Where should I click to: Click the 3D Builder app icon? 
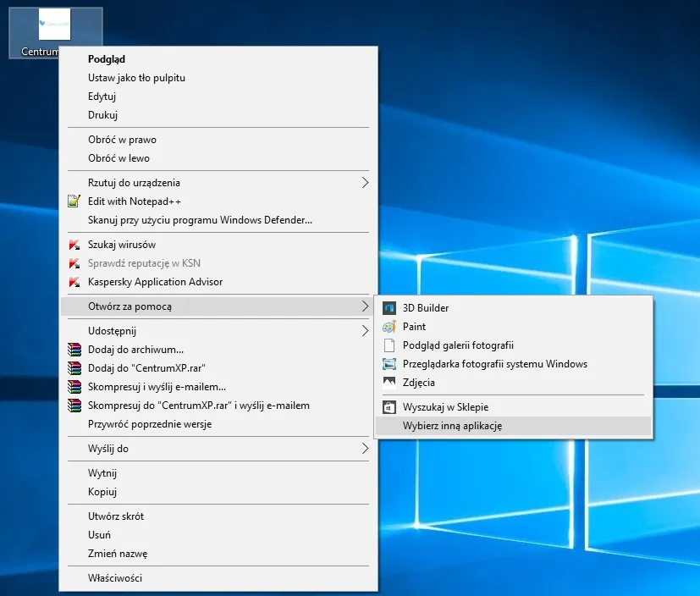coord(389,308)
